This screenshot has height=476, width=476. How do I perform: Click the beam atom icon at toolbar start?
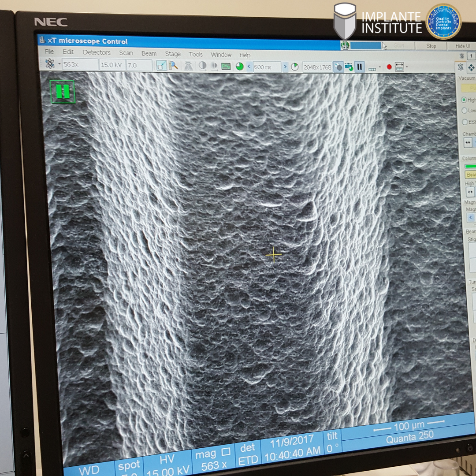50,64
